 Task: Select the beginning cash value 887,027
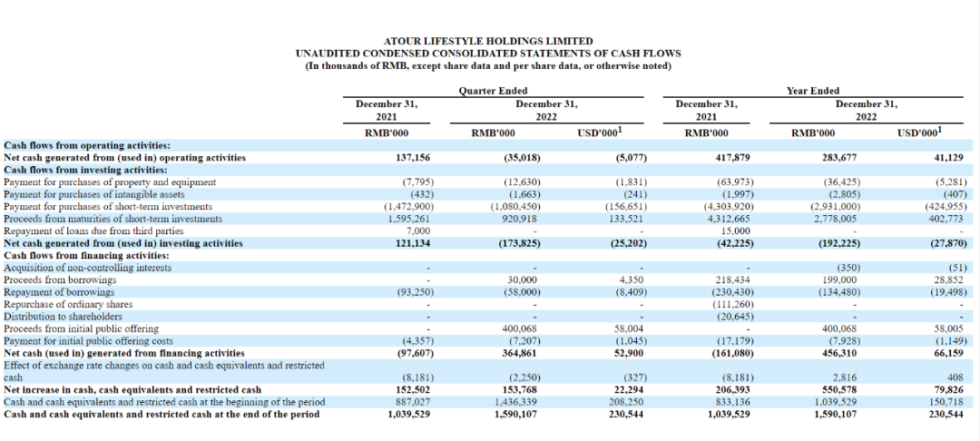[x=415, y=402]
